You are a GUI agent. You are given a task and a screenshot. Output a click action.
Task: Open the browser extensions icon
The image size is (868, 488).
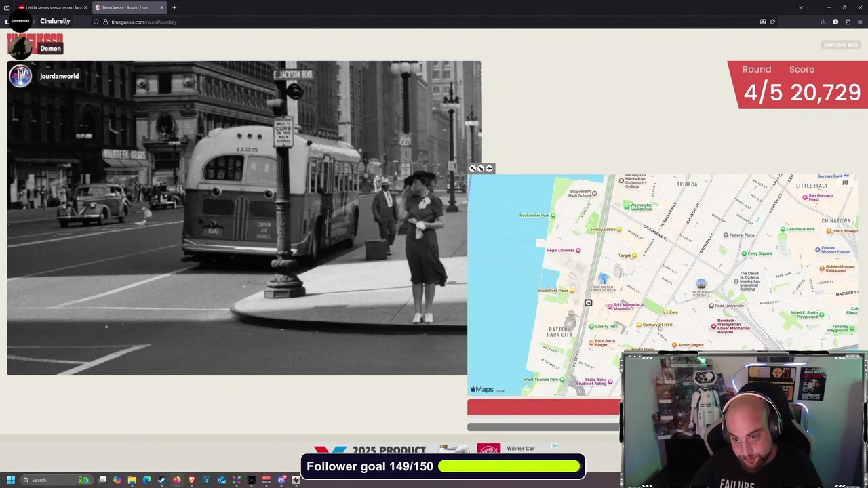coord(848,22)
